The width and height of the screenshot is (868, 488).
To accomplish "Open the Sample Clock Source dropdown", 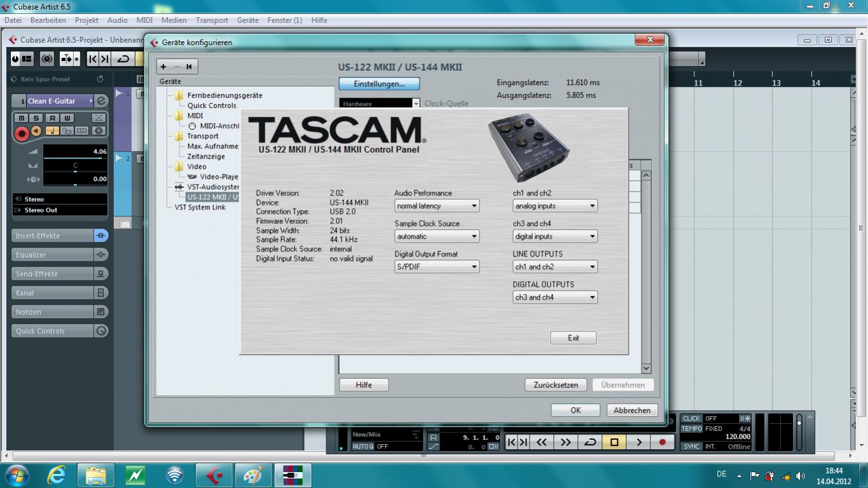I will click(436, 237).
